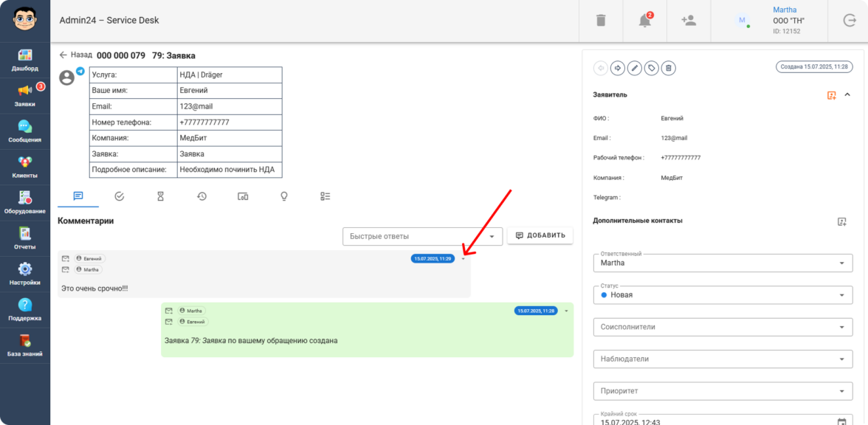The width and height of the screenshot is (868, 425).
Task: Open Поддержка help section
Action: coord(25,310)
